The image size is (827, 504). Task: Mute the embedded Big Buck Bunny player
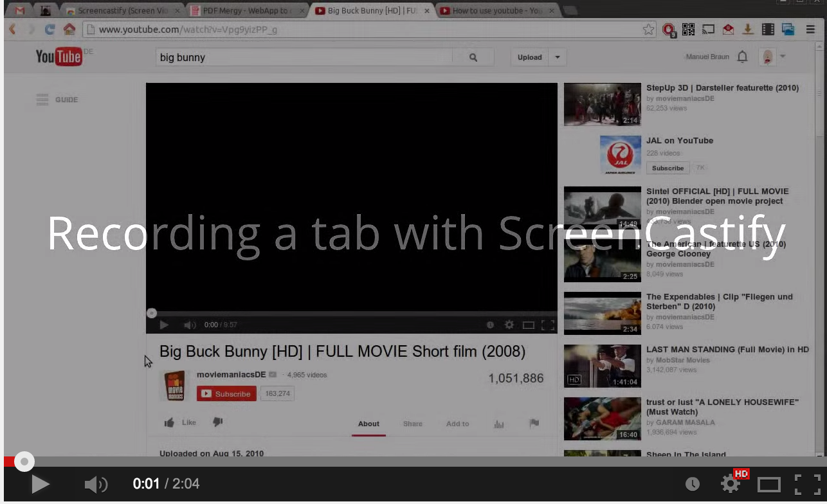[x=190, y=325]
